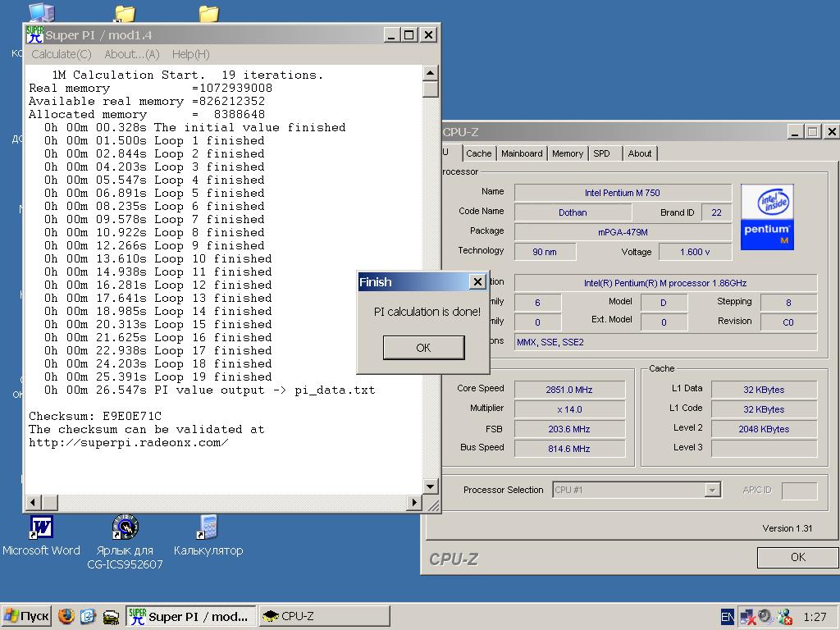Click the Voltage value 1.600 v
The width and height of the screenshot is (840, 630).
coord(695,252)
